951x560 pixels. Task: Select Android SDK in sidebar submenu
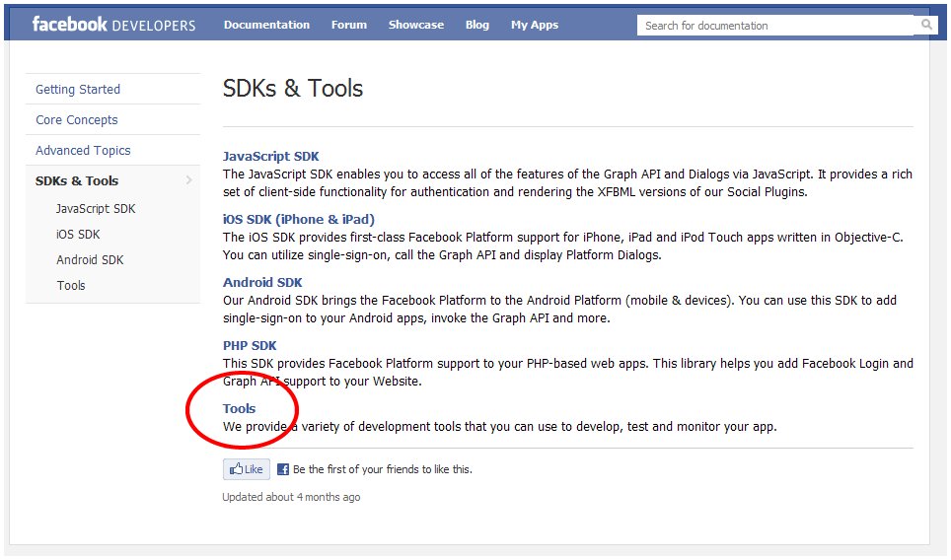click(90, 259)
